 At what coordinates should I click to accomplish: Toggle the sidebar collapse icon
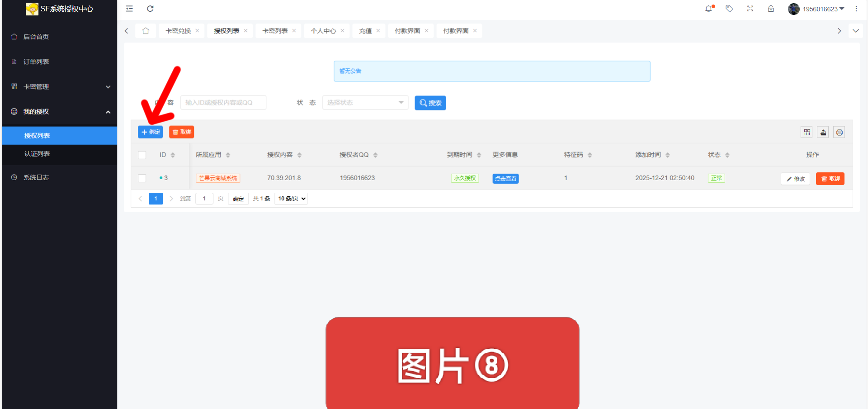(x=129, y=9)
